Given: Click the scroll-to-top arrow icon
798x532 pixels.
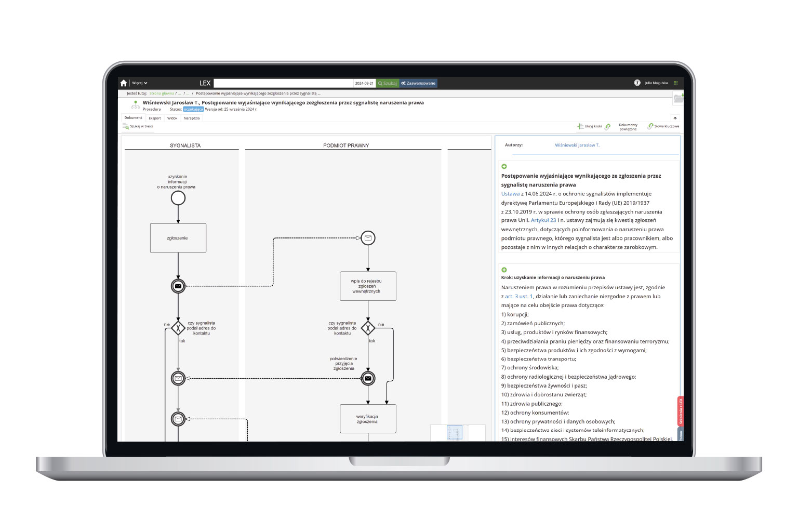Looking at the screenshot, I should [675, 118].
